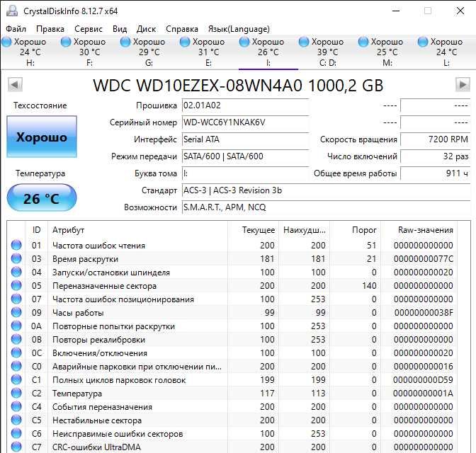This screenshot has height=453, width=476.
Task: Open the Справка menu
Action: pos(182,29)
